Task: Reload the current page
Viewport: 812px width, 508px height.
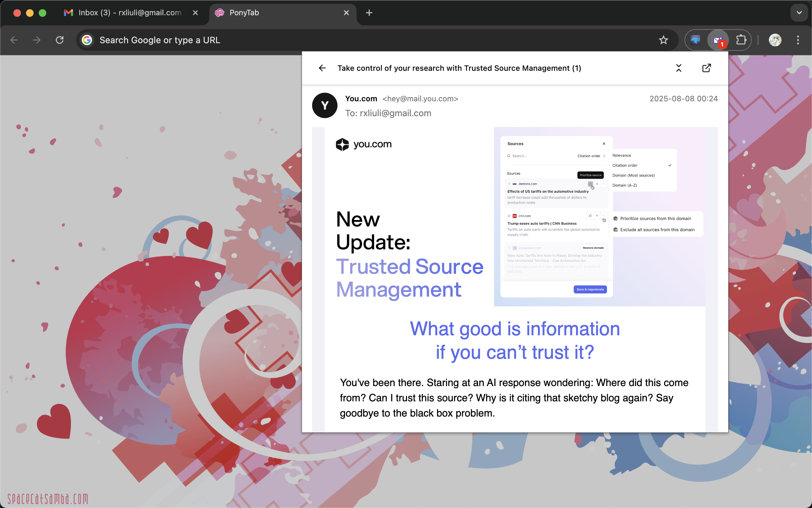Action: tap(60, 40)
